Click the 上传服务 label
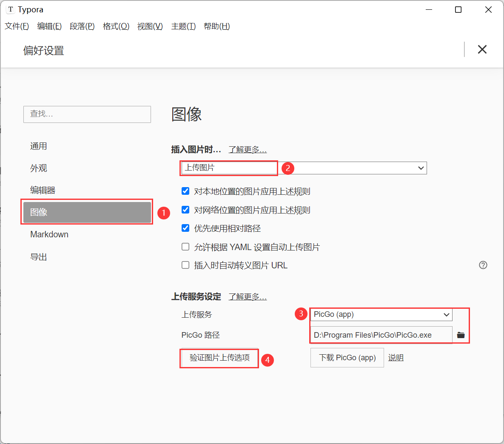Screen dimensions: 504x444 point(197,314)
